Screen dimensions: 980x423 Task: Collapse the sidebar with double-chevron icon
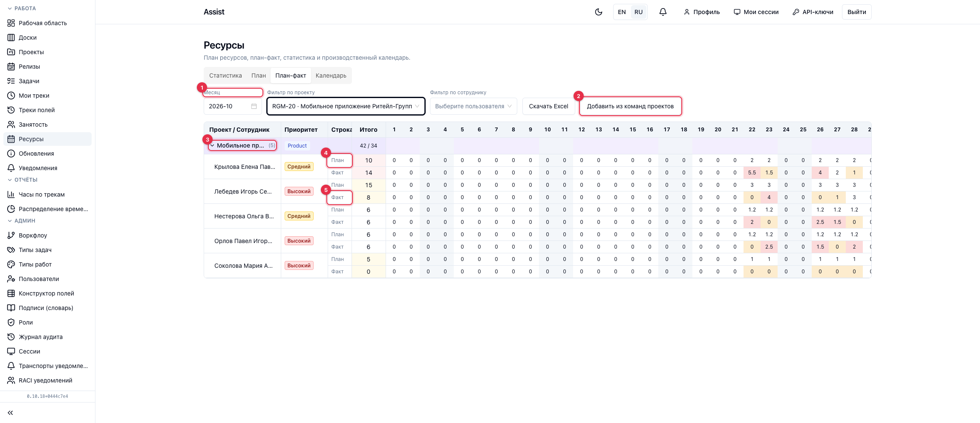click(10, 413)
